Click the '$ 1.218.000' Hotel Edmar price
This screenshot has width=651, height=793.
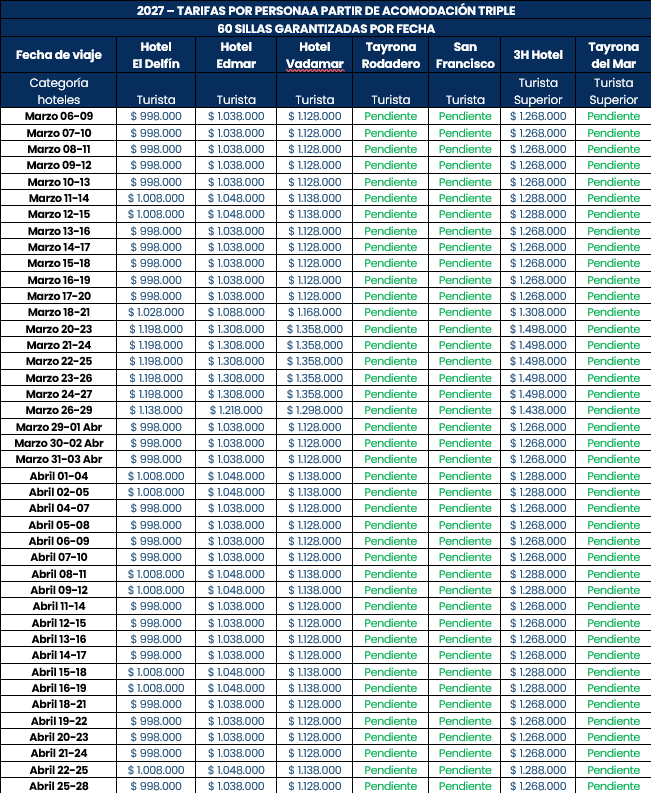click(x=236, y=410)
